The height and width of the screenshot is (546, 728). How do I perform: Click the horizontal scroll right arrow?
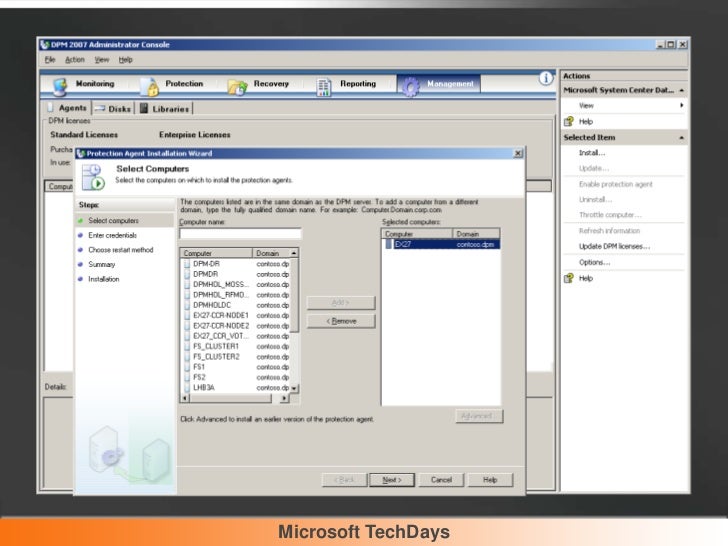pyautogui.click(x=284, y=398)
